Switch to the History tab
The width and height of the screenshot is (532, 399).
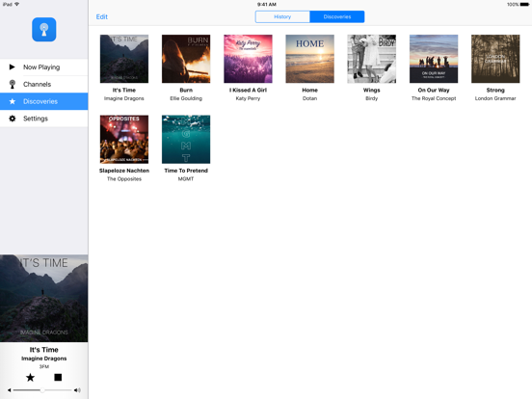click(x=282, y=16)
